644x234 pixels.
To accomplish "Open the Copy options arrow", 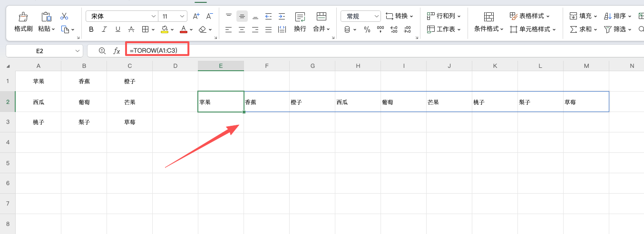I will tap(73, 29).
